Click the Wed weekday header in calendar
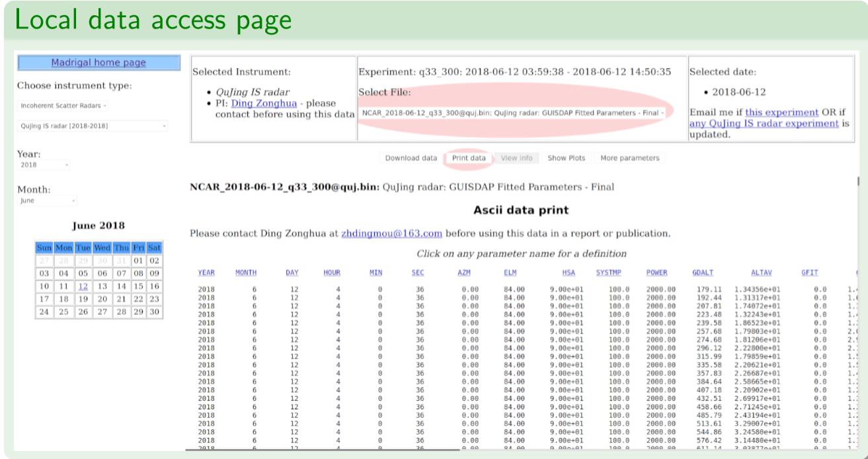 [x=102, y=248]
